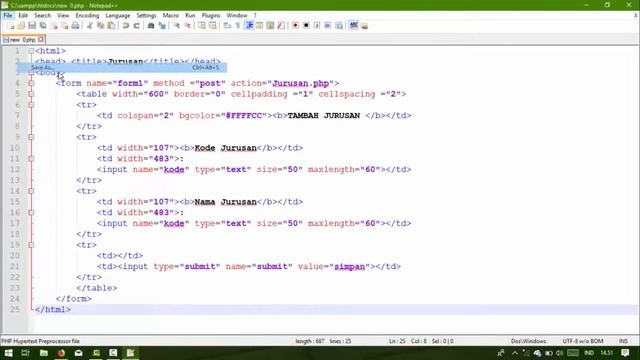
Task: Collapse the <html> fold on line 1
Action: (31, 51)
